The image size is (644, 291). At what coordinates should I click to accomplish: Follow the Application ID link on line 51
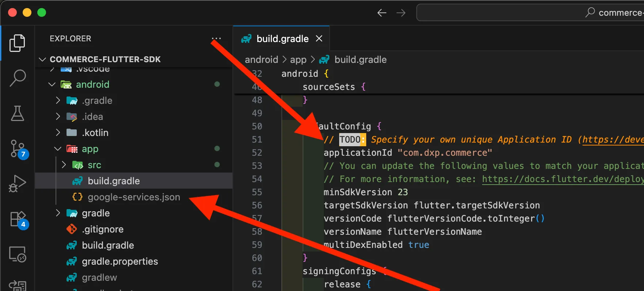pos(613,140)
